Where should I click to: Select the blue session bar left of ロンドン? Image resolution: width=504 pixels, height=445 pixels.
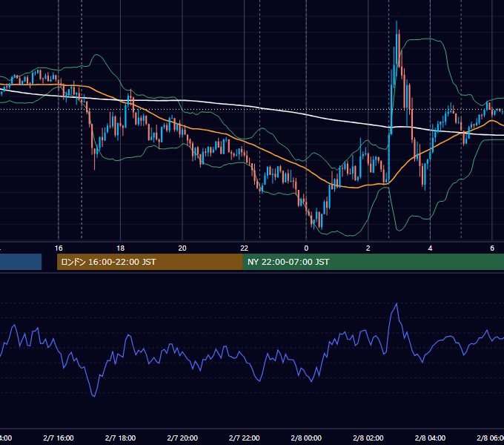21,262
